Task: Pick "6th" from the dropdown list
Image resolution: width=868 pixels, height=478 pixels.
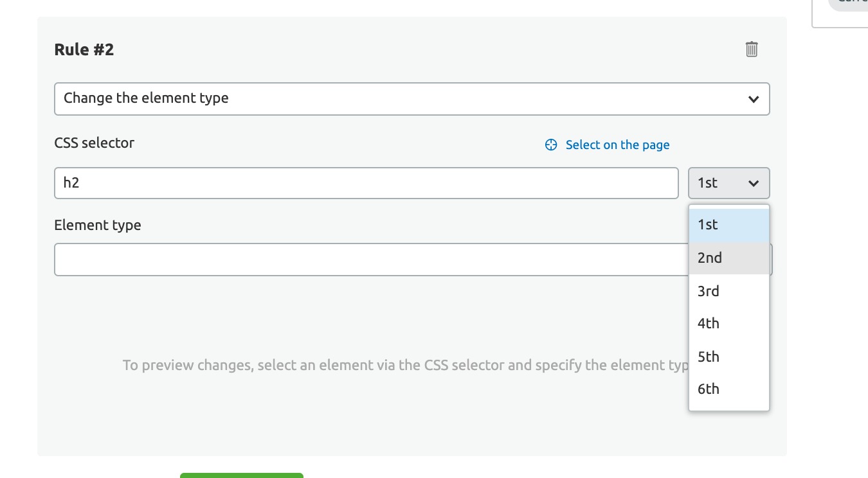Action: pyautogui.click(x=728, y=389)
